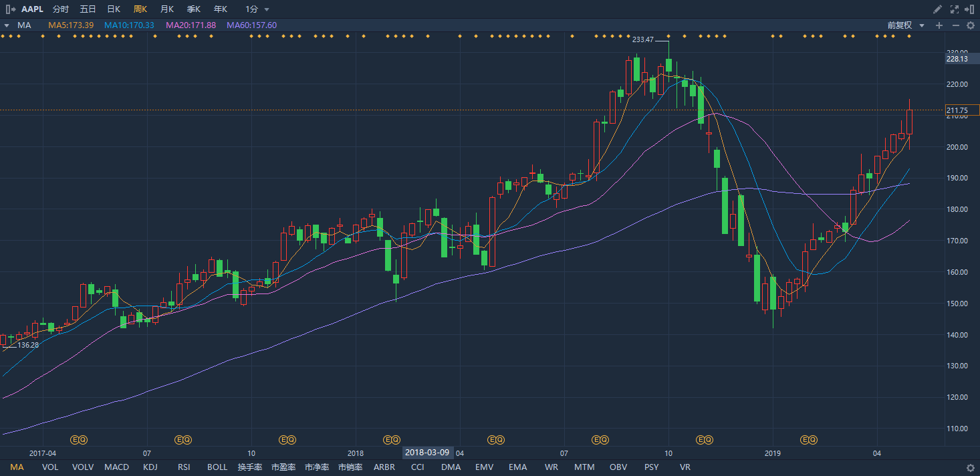Click the MA5 orange legend value
This screenshot has height=476, width=980.
click(72, 25)
